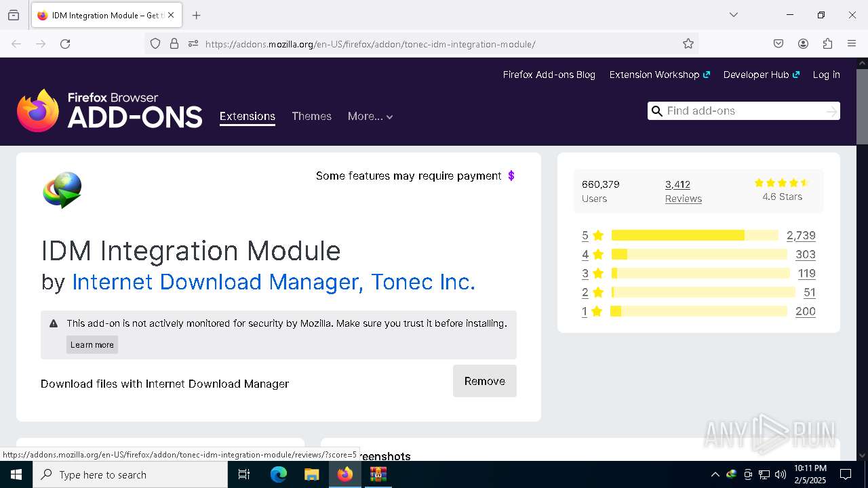This screenshot has width=868, height=488.
Task: Open a new tab with plus icon
Action: (x=196, y=15)
